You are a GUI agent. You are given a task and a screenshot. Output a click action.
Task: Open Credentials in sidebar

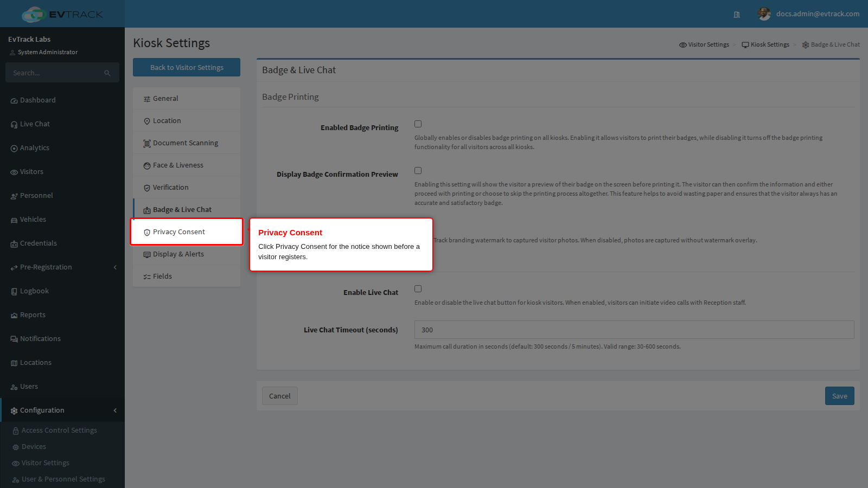click(x=62, y=243)
